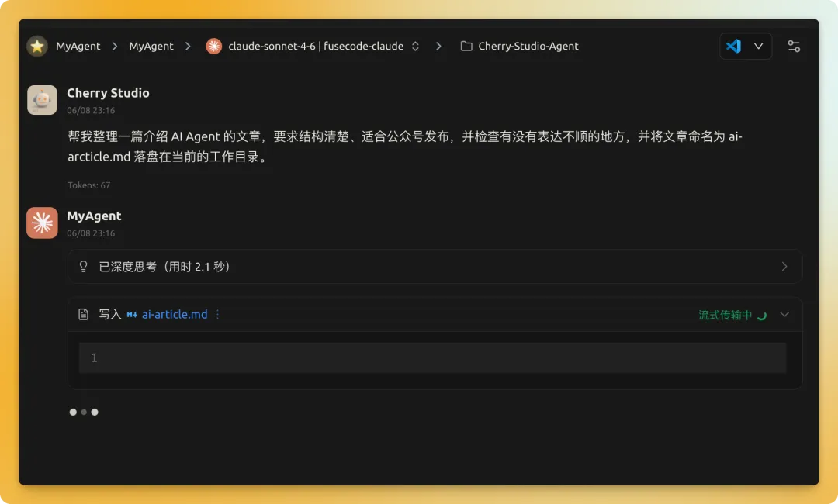The image size is (838, 504).
Task: Select the second MyAgent breadcrumb
Action: point(151,47)
